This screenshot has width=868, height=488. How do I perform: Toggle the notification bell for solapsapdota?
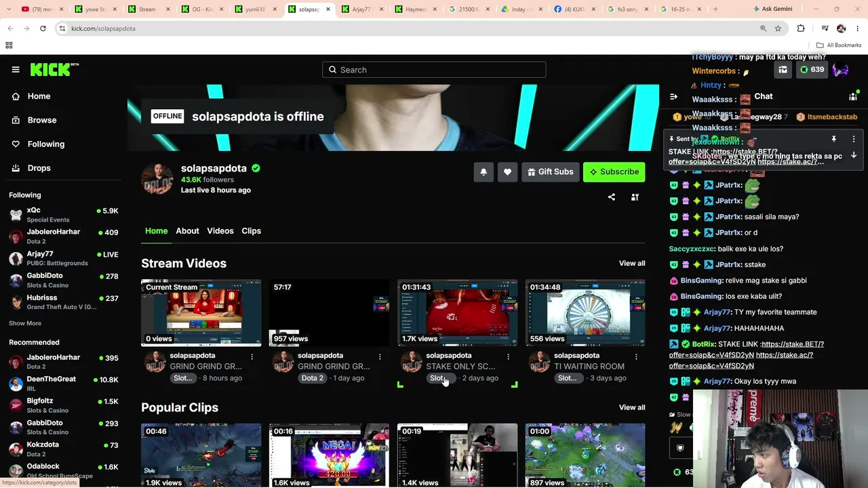[484, 172]
